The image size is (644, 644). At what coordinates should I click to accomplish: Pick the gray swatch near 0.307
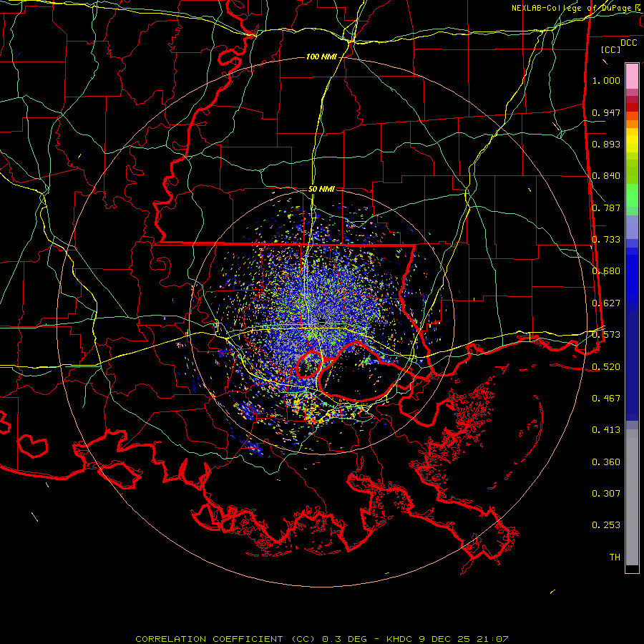pos(632,497)
